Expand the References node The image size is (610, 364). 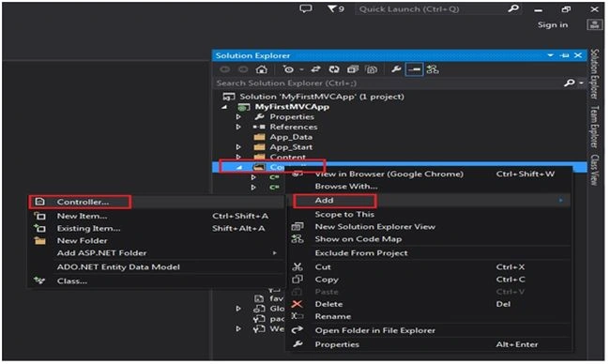238,127
